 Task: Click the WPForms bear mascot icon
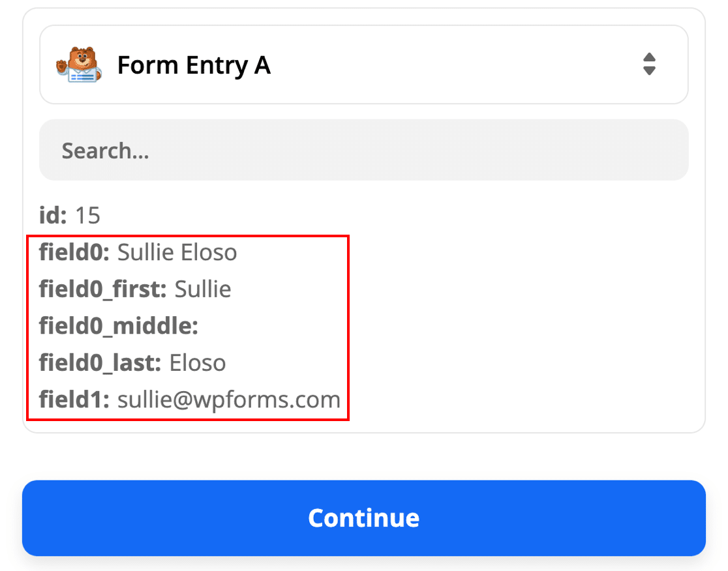tap(78, 65)
